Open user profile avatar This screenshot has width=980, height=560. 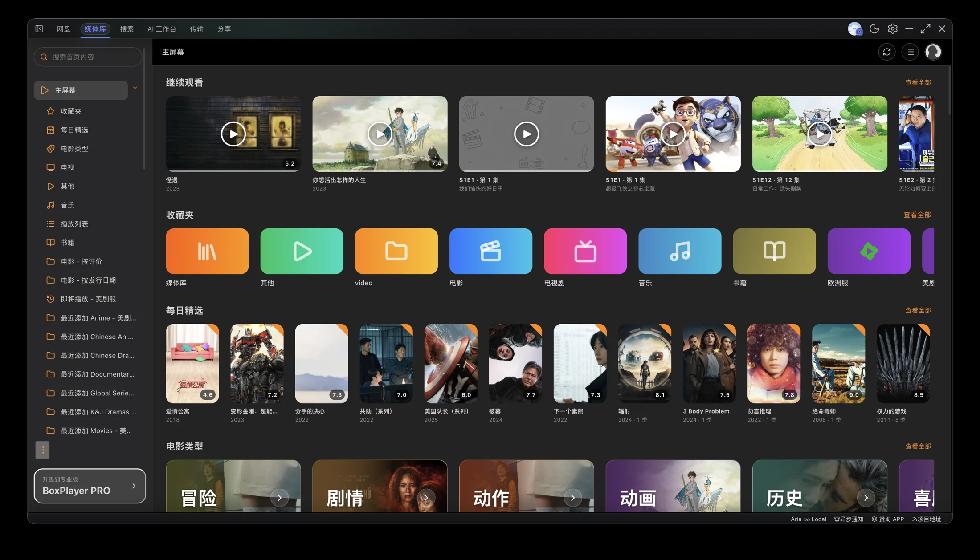pos(933,52)
